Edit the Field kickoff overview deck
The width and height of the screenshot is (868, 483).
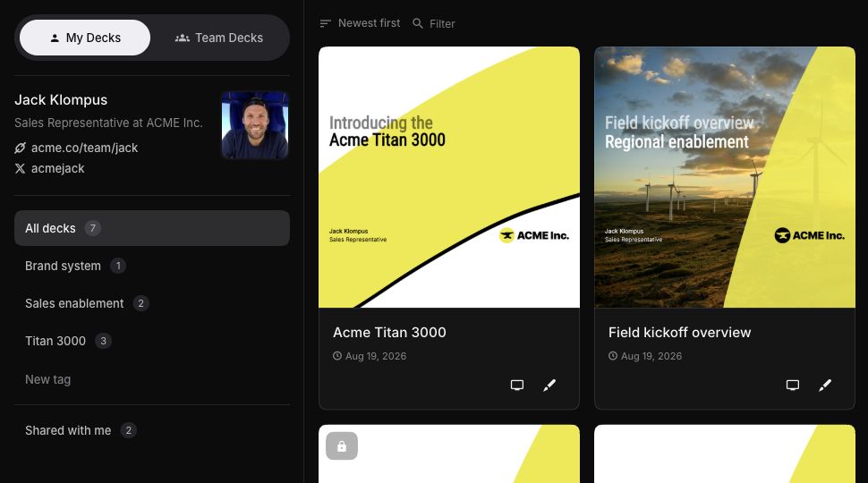[825, 386]
